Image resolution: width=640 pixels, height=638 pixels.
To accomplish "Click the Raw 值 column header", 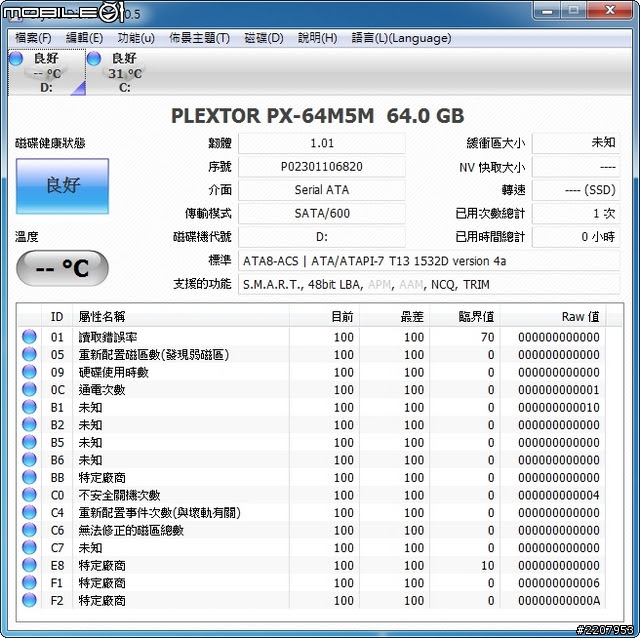I will point(553,316).
